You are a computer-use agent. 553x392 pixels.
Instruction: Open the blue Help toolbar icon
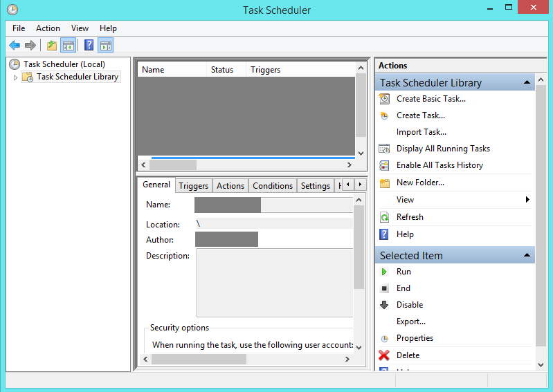pos(89,45)
